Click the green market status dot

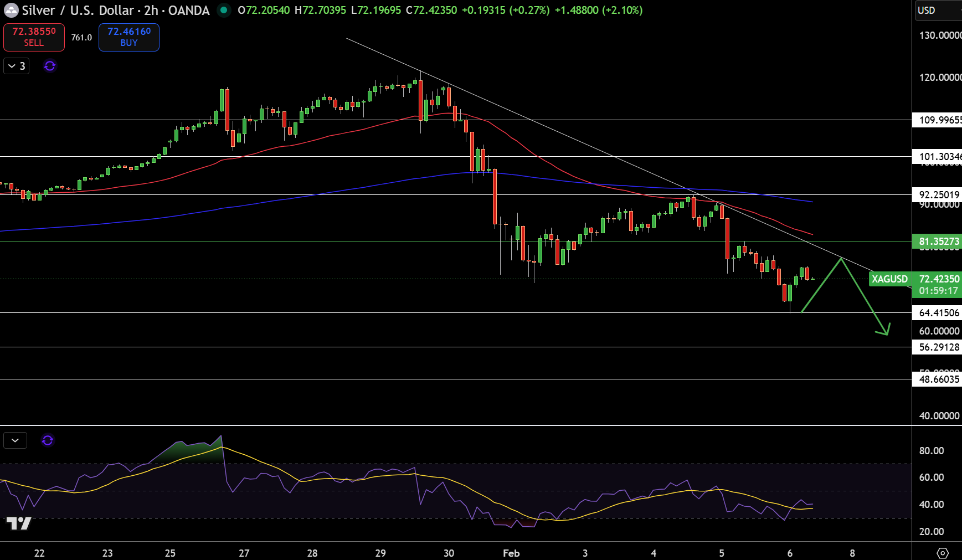click(x=224, y=10)
